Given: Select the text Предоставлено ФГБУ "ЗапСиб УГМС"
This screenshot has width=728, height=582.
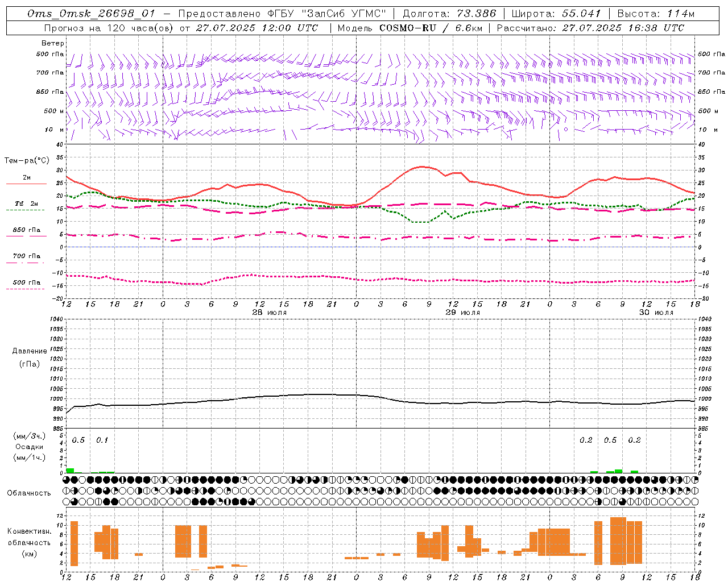Looking at the screenshot, I should (x=282, y=14).
